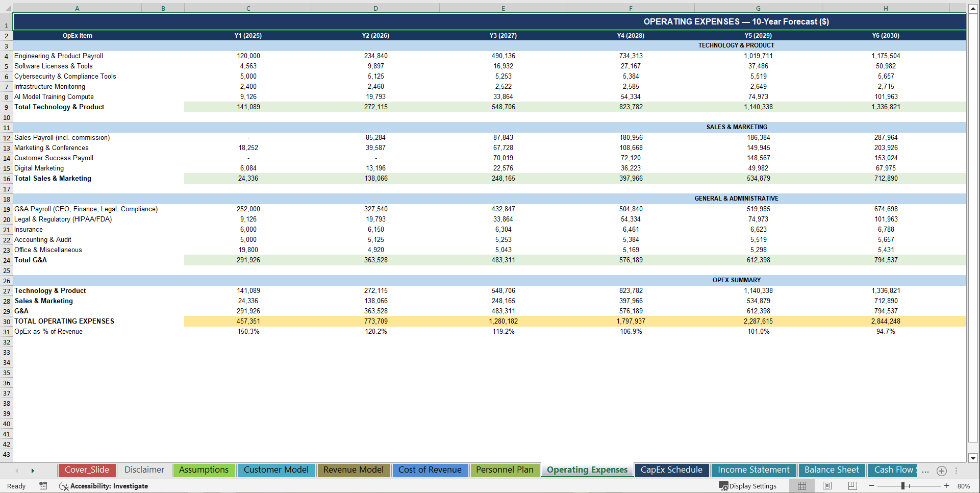Image resolution: width=980 pixels, height=493 pixels.
Task: Open the Income Statement sheet
Action: tap(753, 470)
